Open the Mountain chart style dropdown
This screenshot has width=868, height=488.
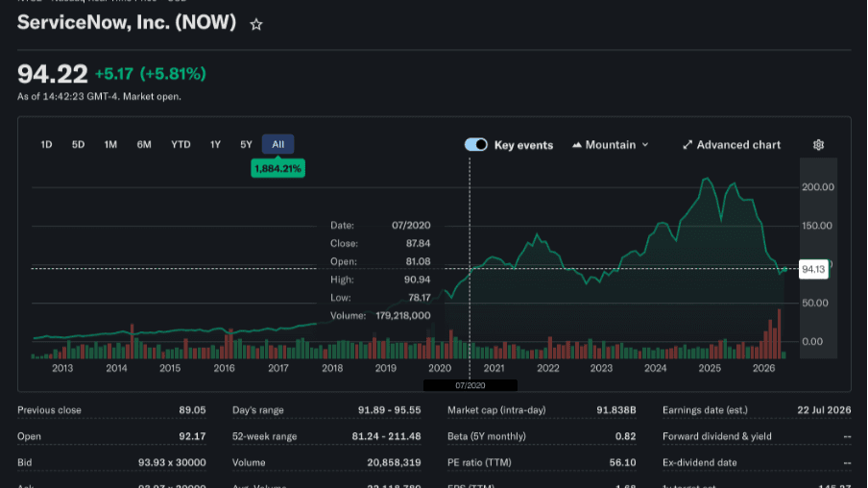click(x=610, y=144)
